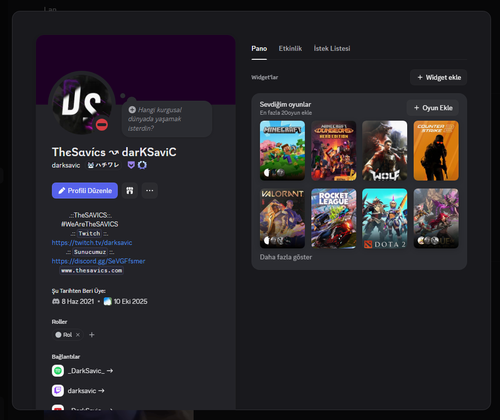The width and height of the screenshot is (500, 420).
Task: Click the Widget ekle button
Action: 438,77
